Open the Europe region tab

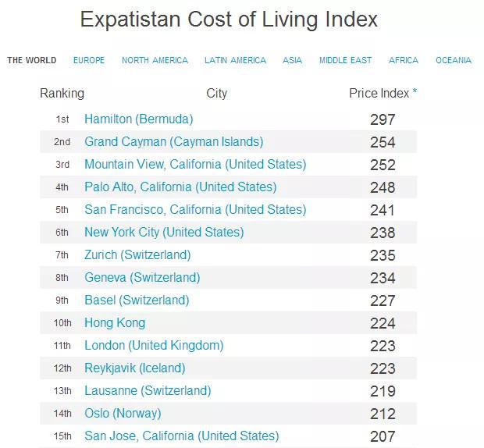89,60
